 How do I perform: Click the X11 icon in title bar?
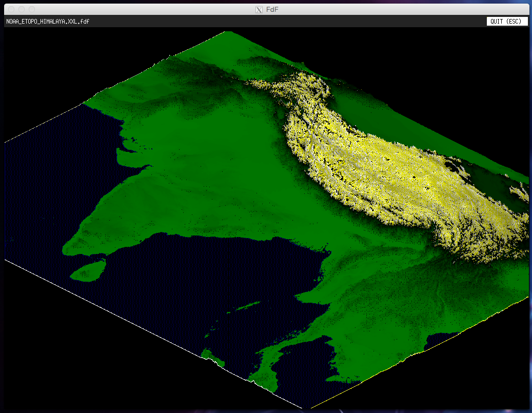pos(259,9)
